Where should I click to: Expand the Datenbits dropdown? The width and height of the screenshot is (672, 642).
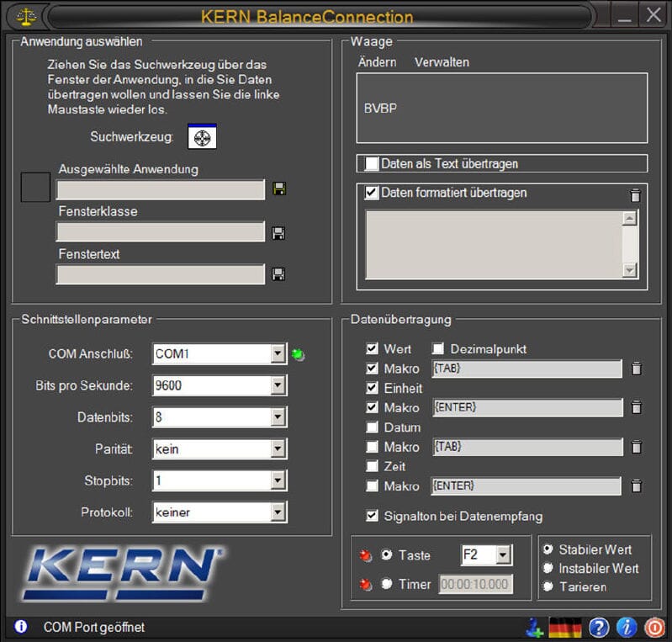tap(278, 417)
